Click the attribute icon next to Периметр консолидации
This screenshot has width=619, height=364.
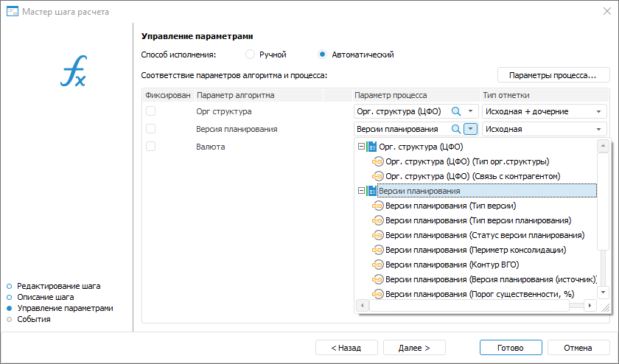click(378, 250)
